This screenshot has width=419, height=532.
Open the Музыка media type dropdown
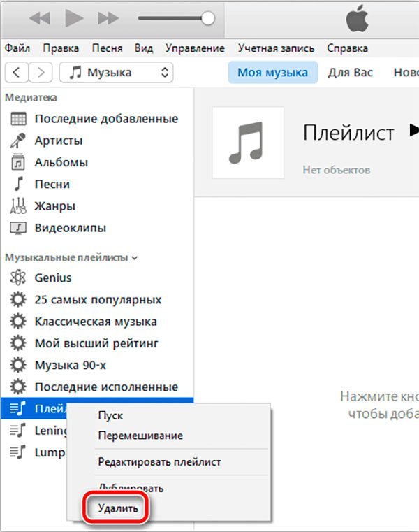click(x=117, y=72)
